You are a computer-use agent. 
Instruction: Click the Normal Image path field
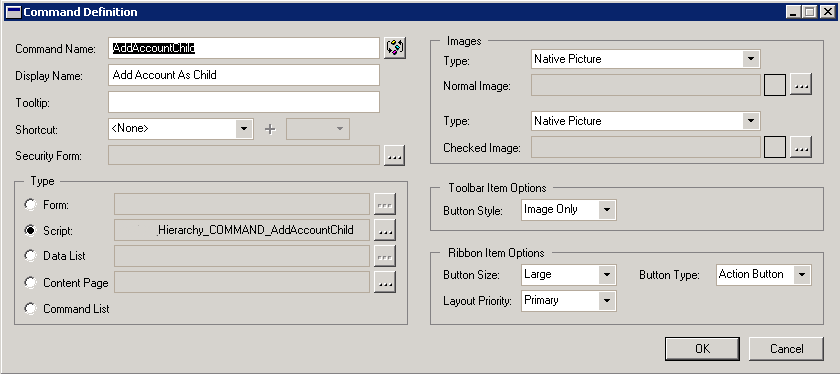pos(646,85)
